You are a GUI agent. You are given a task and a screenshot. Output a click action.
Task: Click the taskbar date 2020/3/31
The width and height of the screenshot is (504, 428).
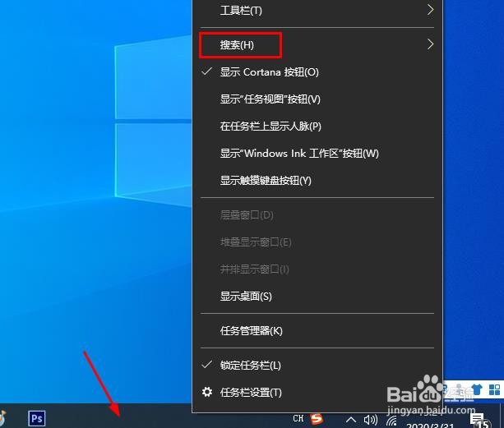430,425
